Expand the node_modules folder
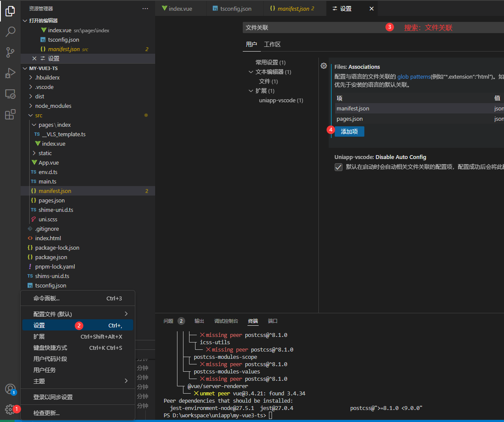 point(53,106)
